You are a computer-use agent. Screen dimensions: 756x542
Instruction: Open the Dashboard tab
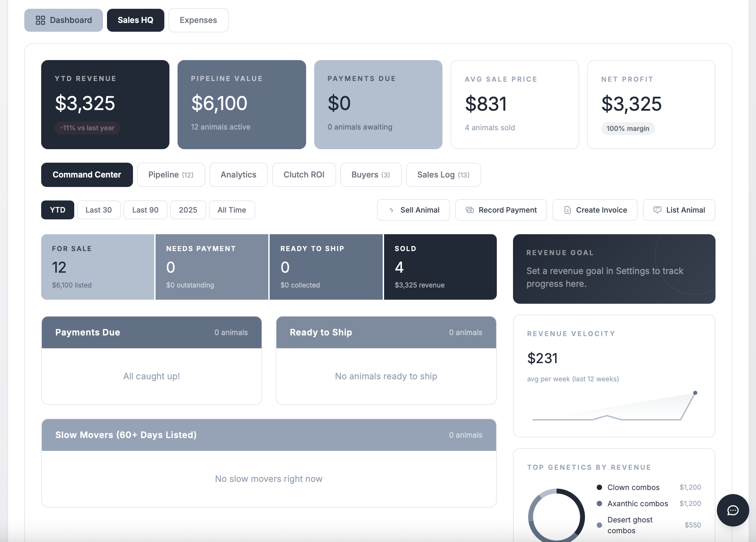(63, 20)
